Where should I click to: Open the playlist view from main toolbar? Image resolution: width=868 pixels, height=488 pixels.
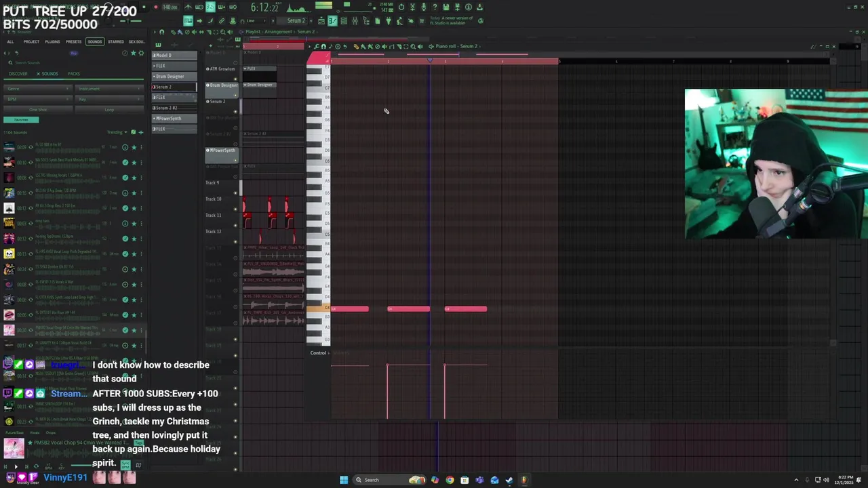[321, 20]
